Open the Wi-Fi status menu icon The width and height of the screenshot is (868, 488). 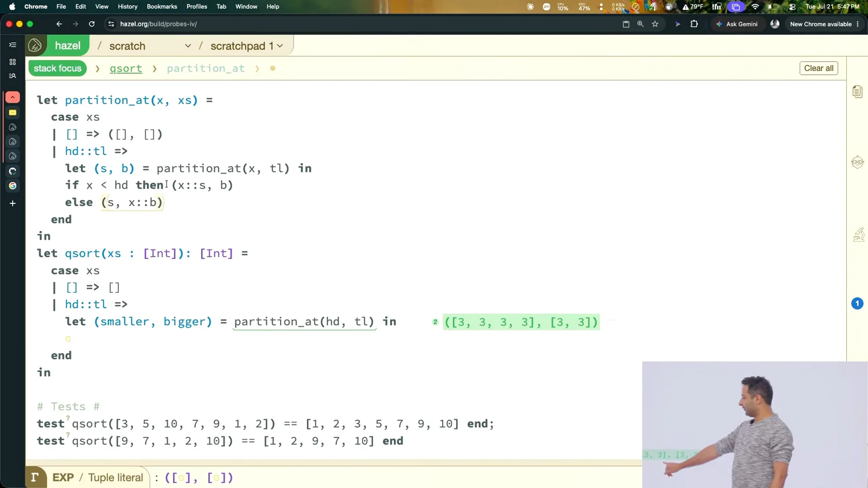[x=755, y=7]
